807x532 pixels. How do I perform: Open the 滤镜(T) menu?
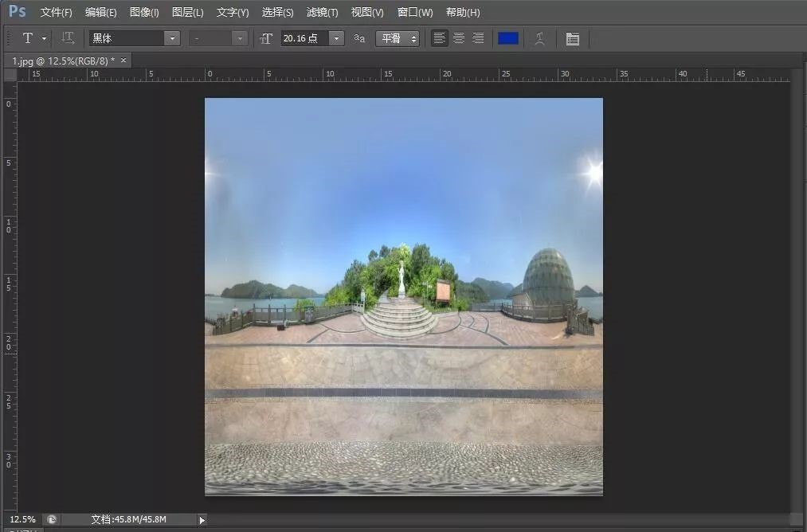[322, 13]
